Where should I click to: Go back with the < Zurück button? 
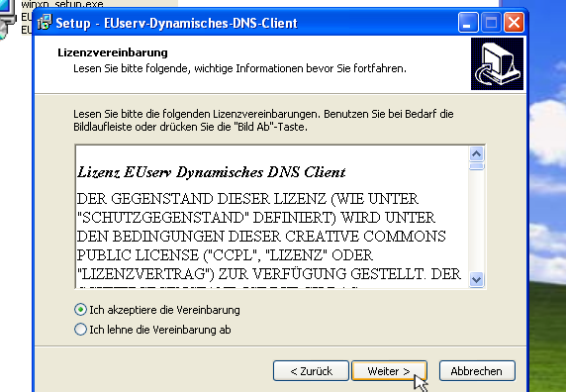click(x=311, y=370)
